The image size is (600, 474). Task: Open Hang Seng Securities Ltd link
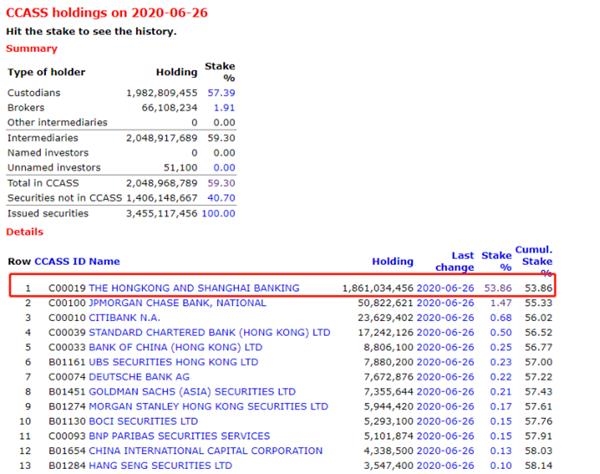[x=160, y=466]
